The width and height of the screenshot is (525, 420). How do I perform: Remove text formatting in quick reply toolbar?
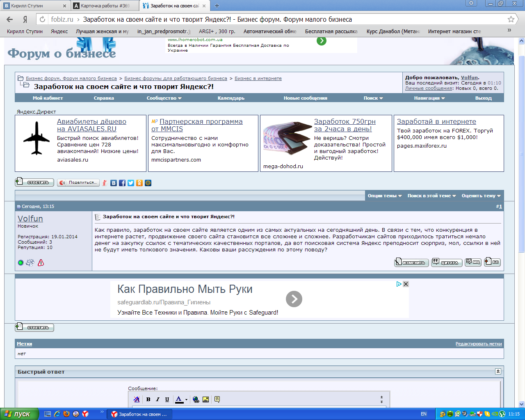(137, 399)
